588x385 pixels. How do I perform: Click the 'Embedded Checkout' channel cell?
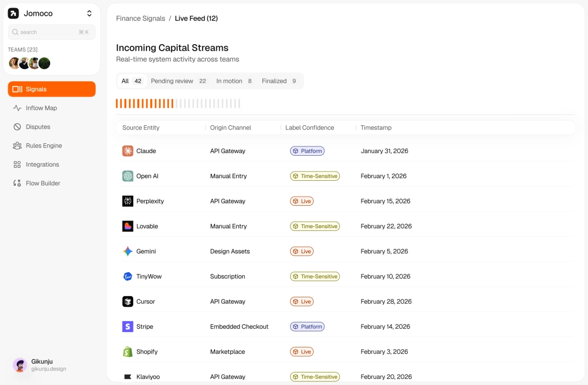(239, 327)
